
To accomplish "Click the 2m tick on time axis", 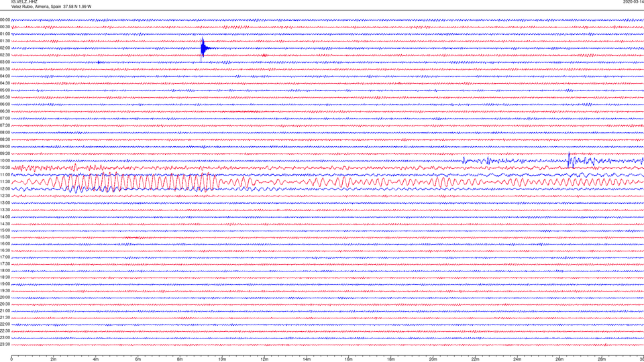I will pyautogui.click(x=54, y=359).
